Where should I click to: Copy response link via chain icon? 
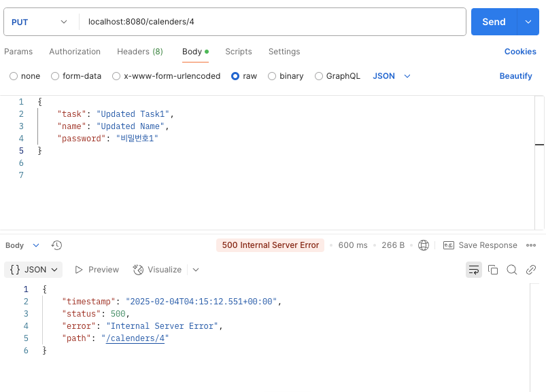[530, 270]
